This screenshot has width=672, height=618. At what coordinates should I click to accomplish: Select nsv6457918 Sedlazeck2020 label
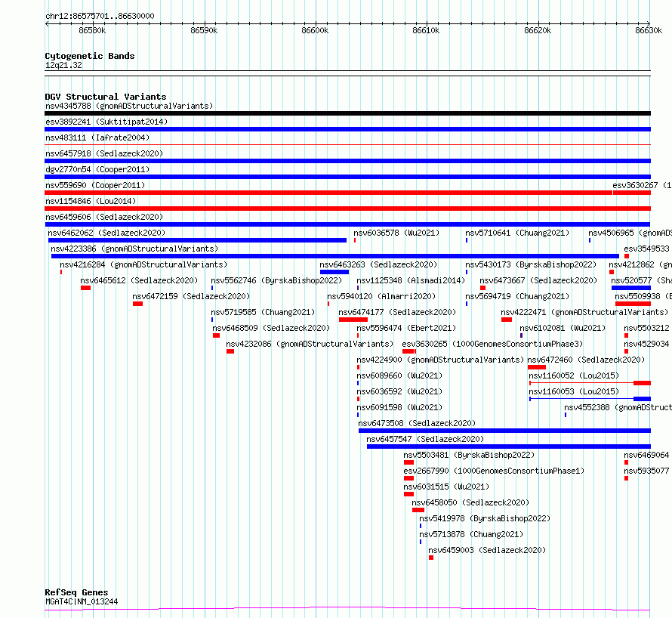click(x=104, y=153)
